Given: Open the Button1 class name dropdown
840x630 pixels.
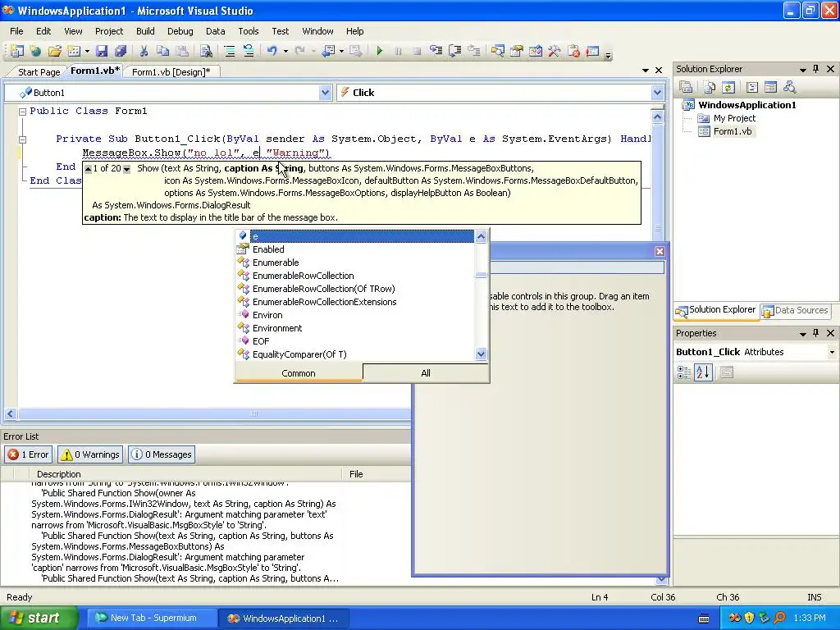Looking at the screenshot, I should pos(325,93).
